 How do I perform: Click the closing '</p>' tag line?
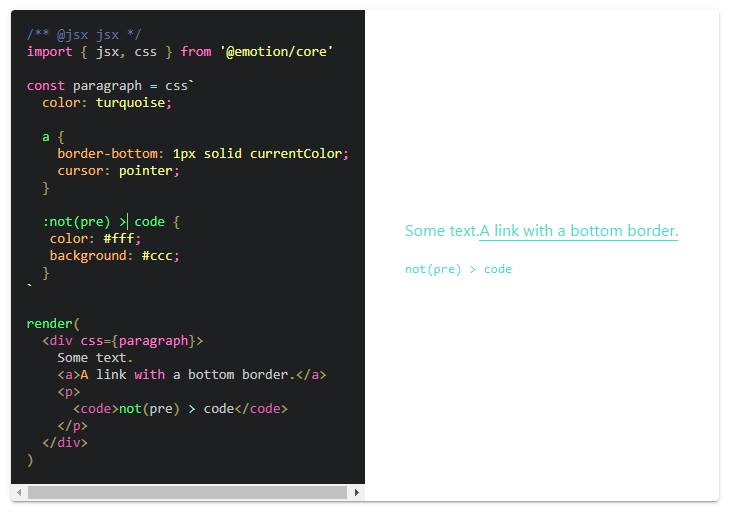(x=72, y=426)
